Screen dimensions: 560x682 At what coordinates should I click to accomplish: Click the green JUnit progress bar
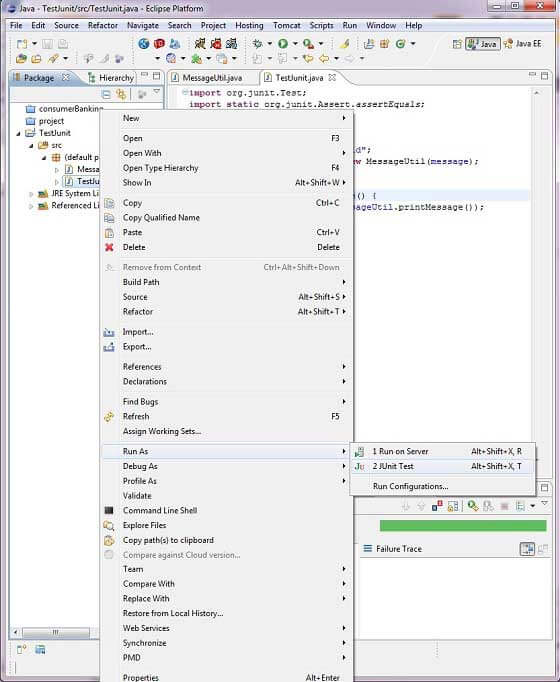tap(463, 525)
